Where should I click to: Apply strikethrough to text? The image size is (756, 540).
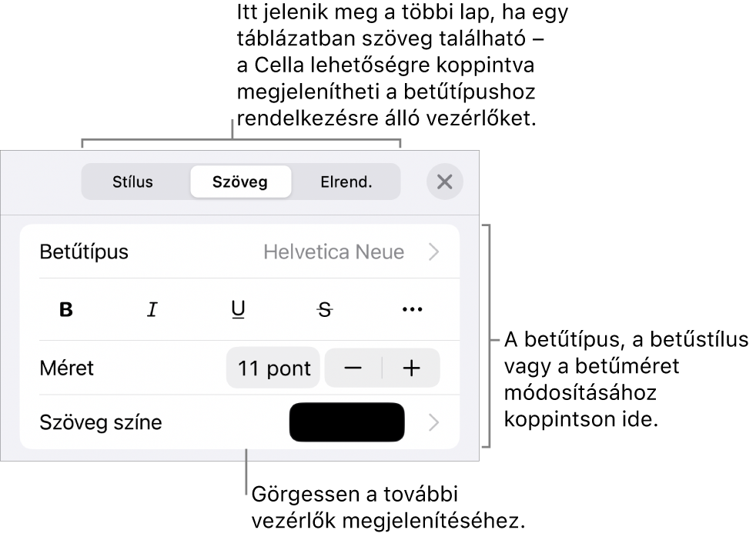coord(326,309)
